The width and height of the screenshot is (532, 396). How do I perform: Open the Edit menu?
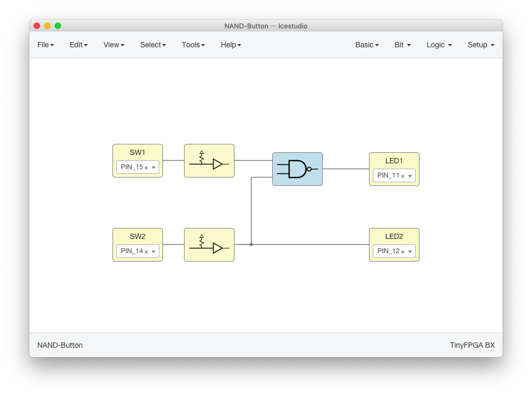(x=78, y=45)
